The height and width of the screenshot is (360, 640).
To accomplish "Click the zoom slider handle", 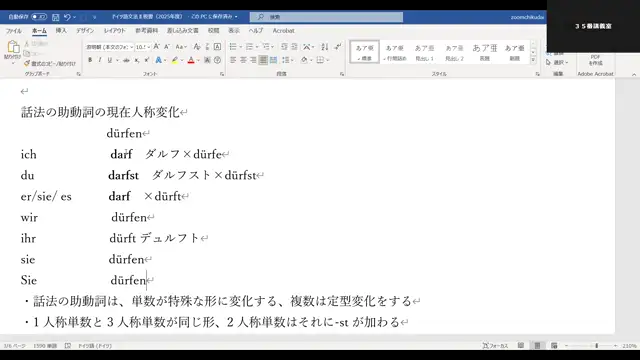I will coord(597,346).
